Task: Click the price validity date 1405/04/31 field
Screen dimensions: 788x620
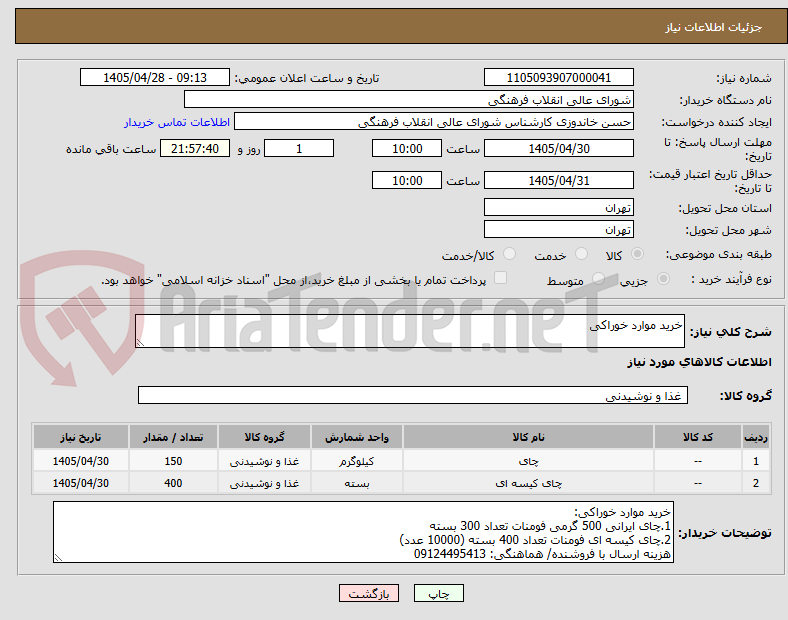Action: point(558,180)
